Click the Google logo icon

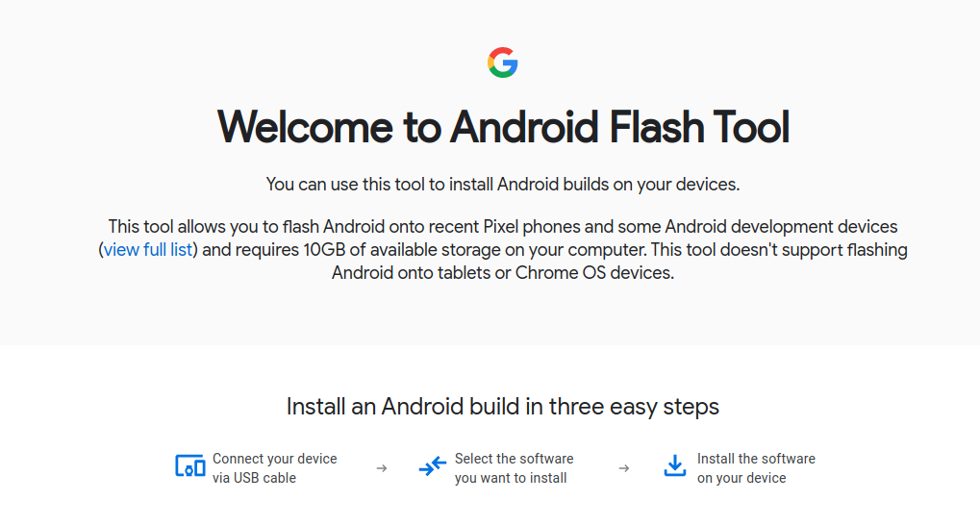pyautogui.click(x=502, y=63)
